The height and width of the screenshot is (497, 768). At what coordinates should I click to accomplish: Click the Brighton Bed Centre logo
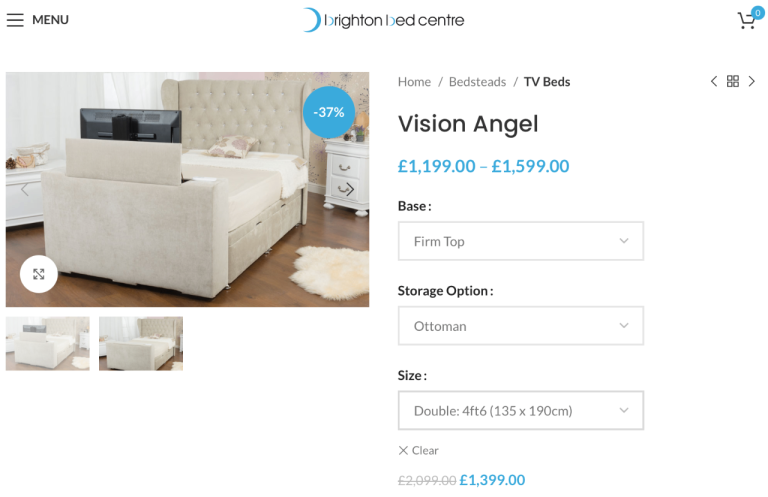[x=384, y=20]
